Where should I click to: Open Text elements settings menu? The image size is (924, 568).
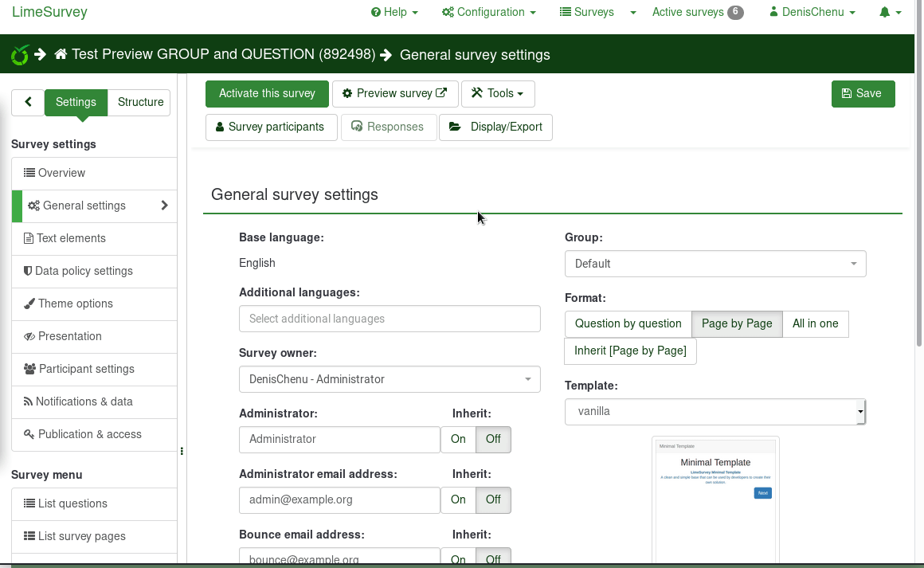[71, 238]
